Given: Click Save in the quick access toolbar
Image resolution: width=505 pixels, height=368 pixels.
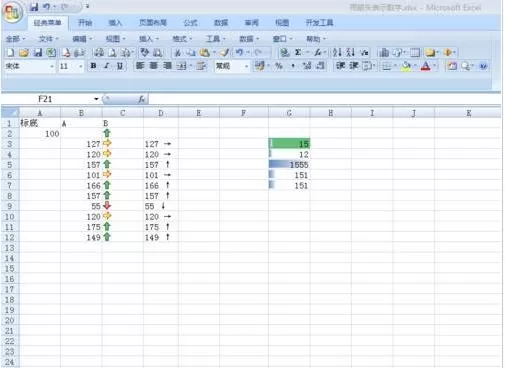Looking at the screenshot, I should pos(34,7).
